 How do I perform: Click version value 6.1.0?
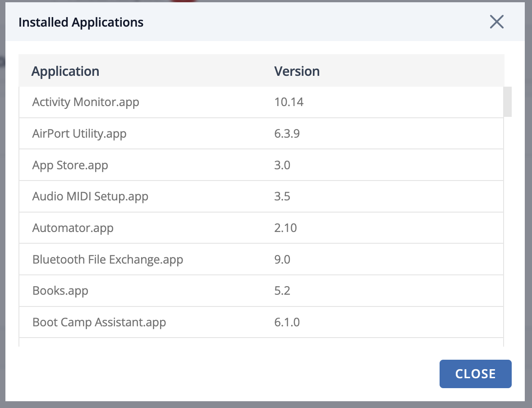tap(287, 322)
